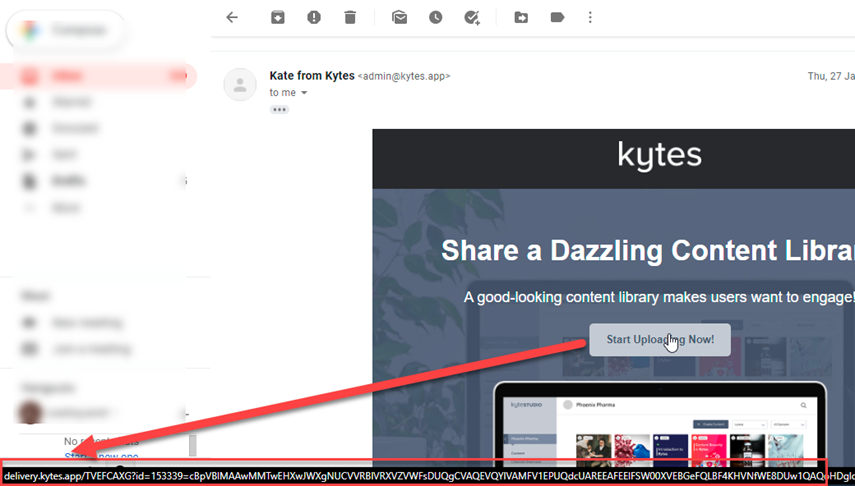The image size is (855, 486).
Task: Expand the "to me" recipient details arrow
Action: point(304,93)
